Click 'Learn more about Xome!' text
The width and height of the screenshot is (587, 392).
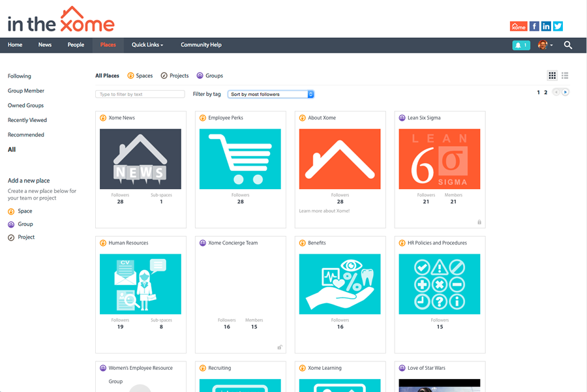point(324,211)
